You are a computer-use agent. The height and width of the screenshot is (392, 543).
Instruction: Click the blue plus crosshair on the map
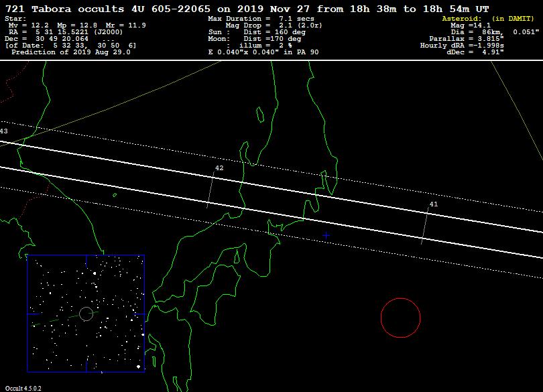pos(326,235)
